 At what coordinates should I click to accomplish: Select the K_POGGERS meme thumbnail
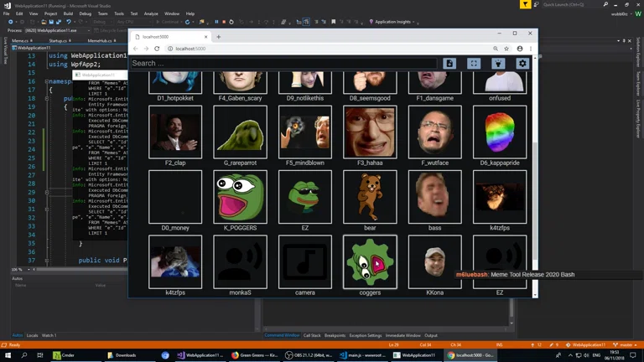click(240, 198)
